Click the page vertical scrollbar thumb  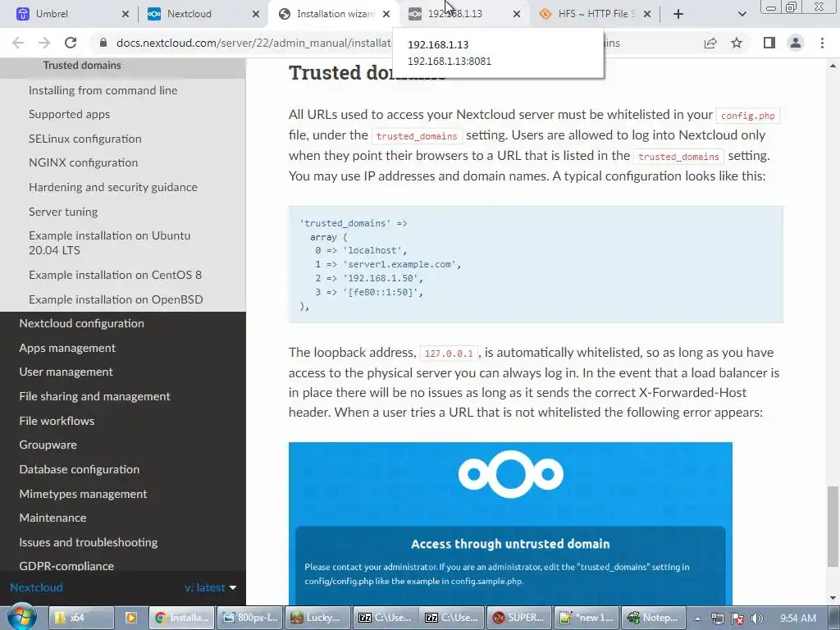(832, 526)
